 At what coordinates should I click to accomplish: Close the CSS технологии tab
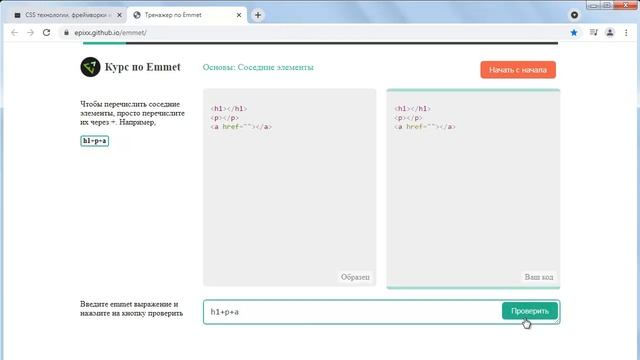tap(119, 15)
